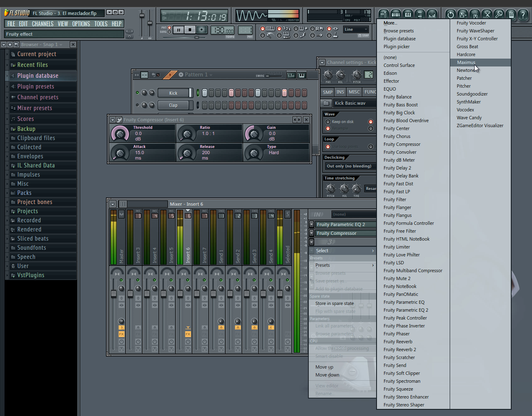532x416 pixels.
Task: Open the CHANNELS menu
Action: (x=42, y=24)
